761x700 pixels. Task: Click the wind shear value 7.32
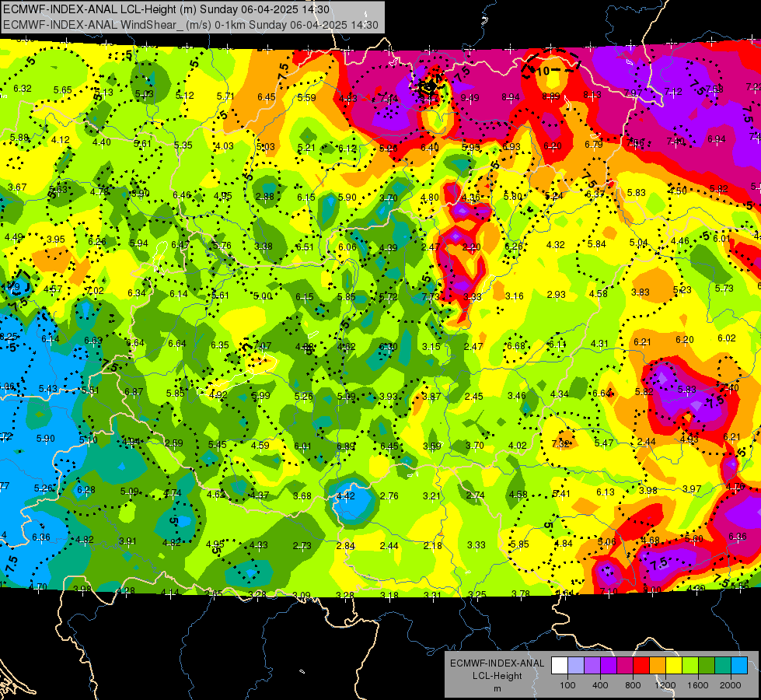click(x=560, y=443)
